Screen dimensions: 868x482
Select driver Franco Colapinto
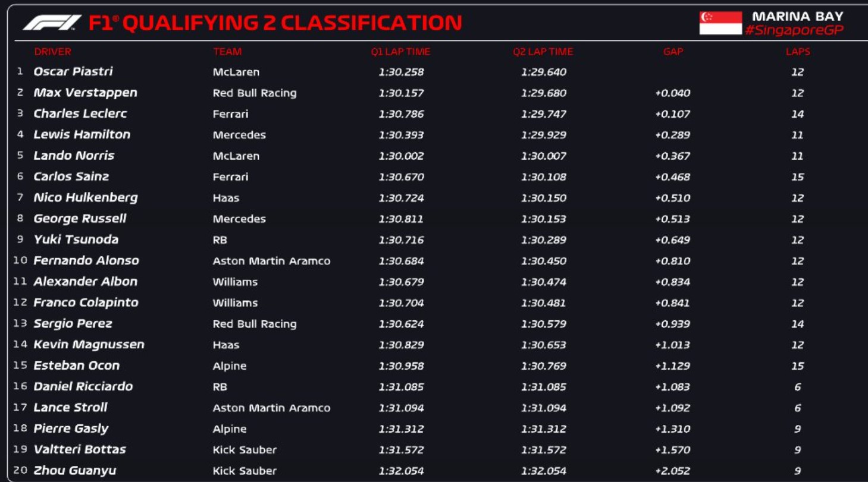tap(86, 303)
